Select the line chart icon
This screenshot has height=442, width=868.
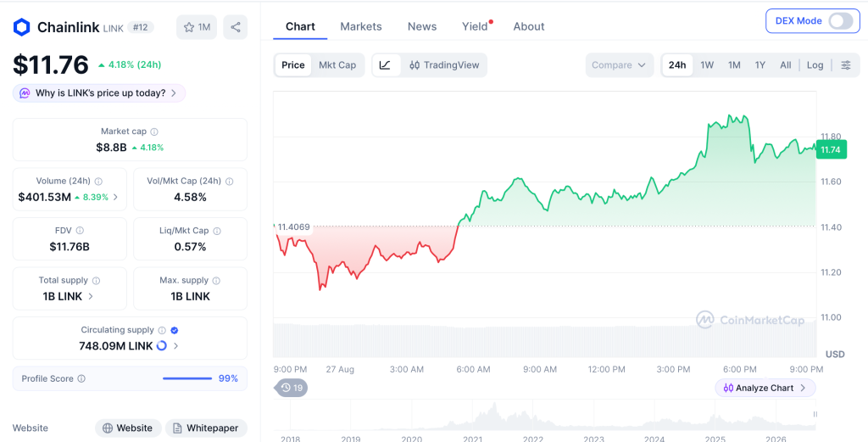click(386, 64)
